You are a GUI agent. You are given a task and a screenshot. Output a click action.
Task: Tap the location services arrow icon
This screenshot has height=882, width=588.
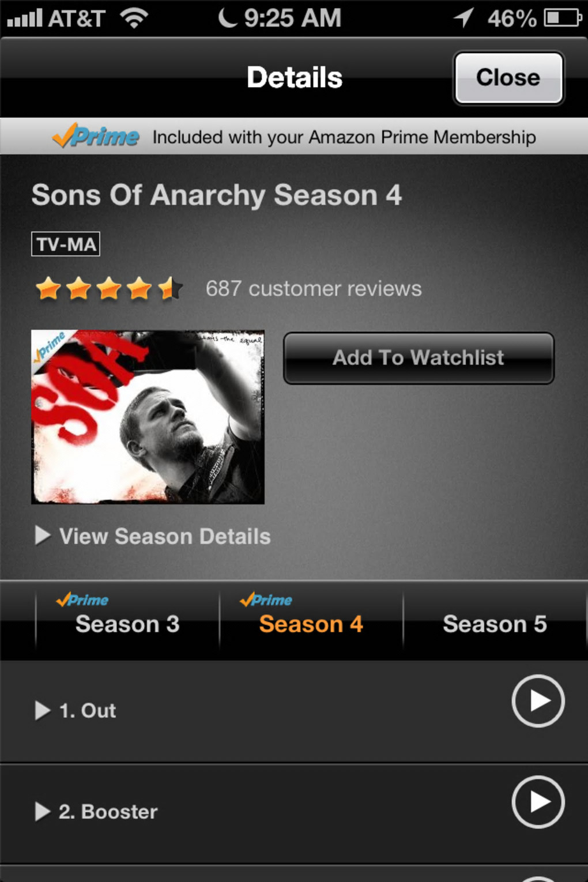coord(463,17)
